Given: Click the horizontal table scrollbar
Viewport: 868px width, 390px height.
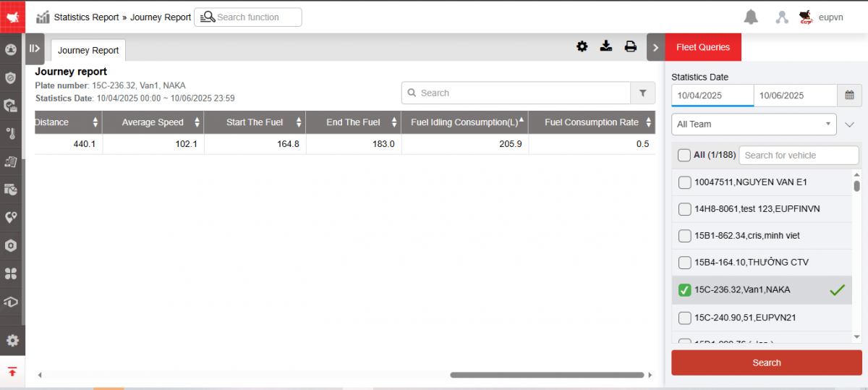Looking at the screenshot, I should [546, 375].
